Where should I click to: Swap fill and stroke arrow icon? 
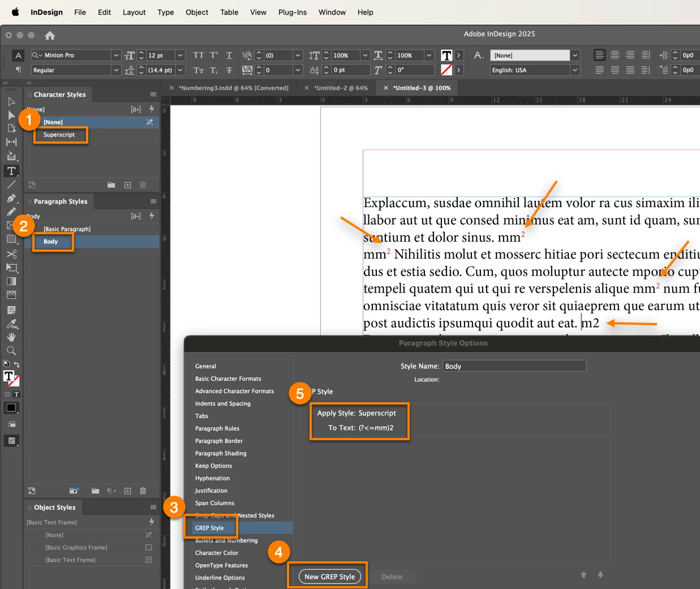16,364
